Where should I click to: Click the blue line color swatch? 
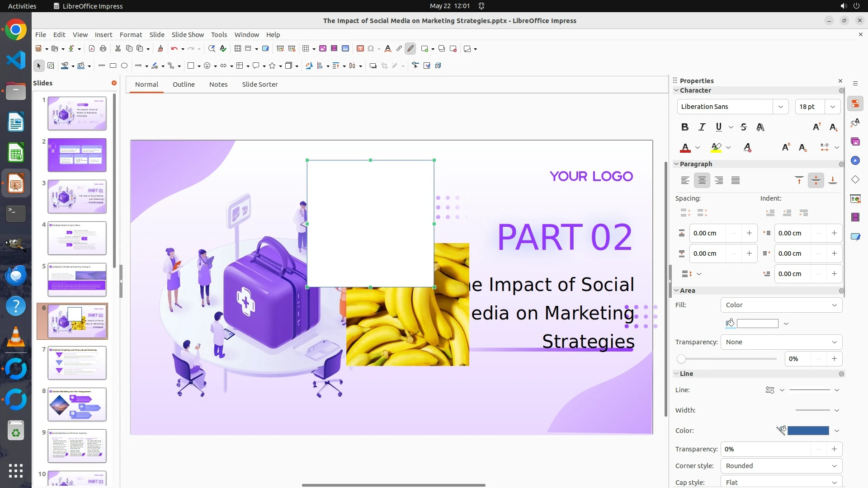click(808, 431)
